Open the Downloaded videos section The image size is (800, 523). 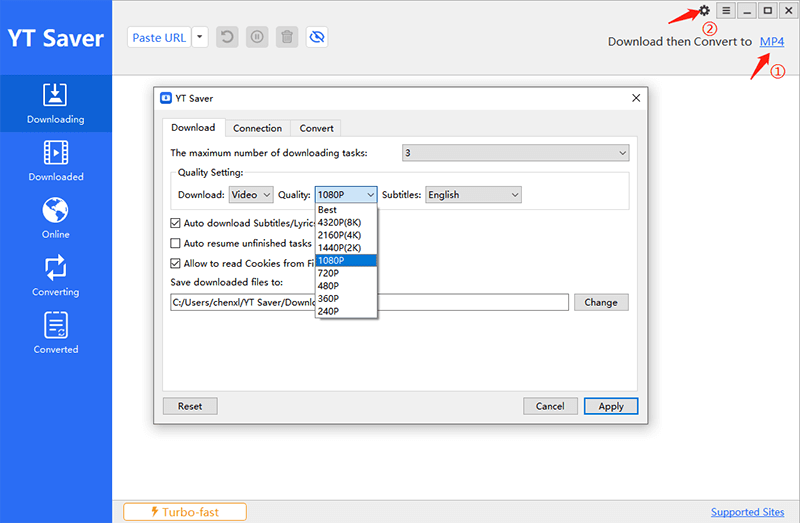tap(55, 160)
